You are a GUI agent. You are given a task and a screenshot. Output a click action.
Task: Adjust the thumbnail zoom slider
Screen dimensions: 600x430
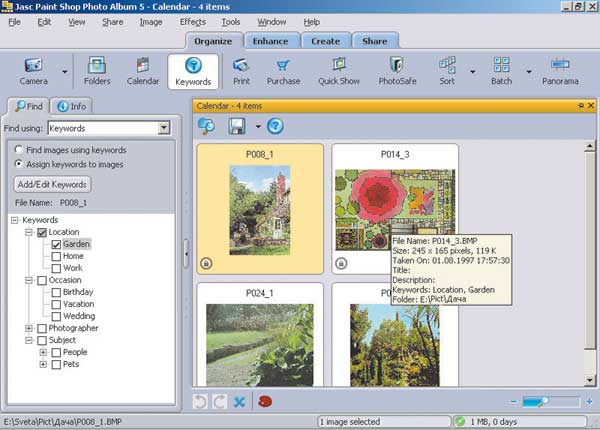click(543, 401)
